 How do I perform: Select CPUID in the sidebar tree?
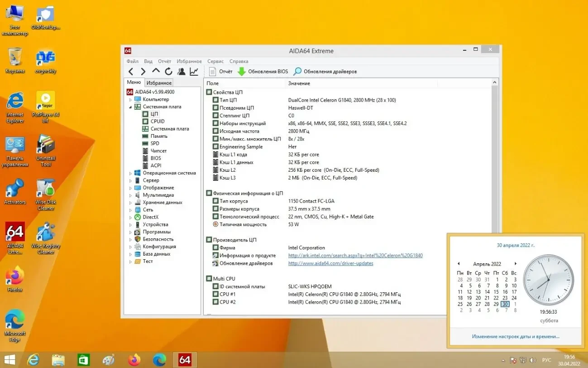[x=158, y=121]
